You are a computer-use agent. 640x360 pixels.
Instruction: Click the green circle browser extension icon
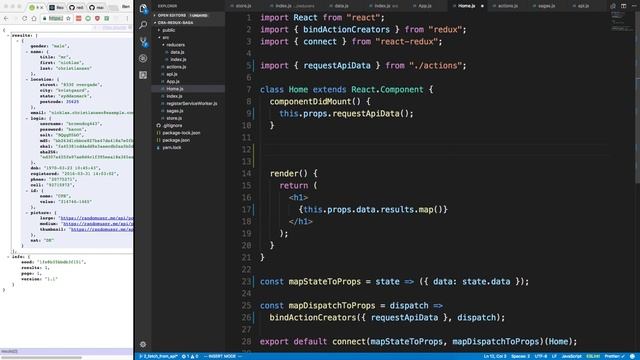point(88,18)
